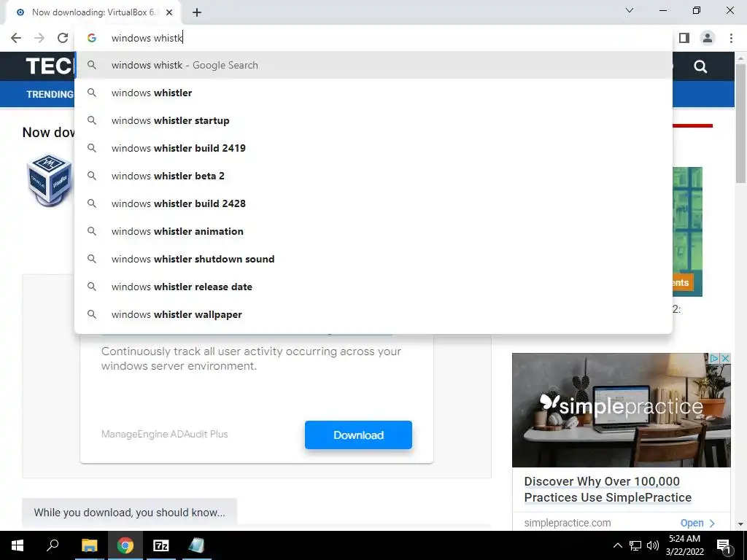Choose 'windows whistler beta 2' suggestion
747x560 pixels.
tap(373, 176)
